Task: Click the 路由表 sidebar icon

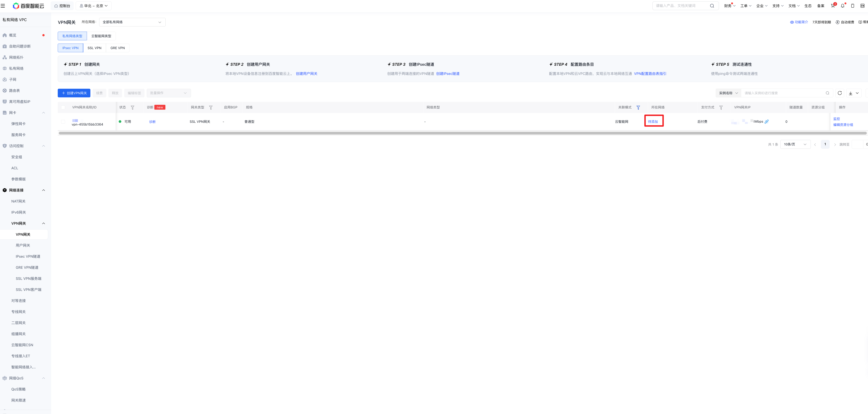Action: click(x=5, y=91)
